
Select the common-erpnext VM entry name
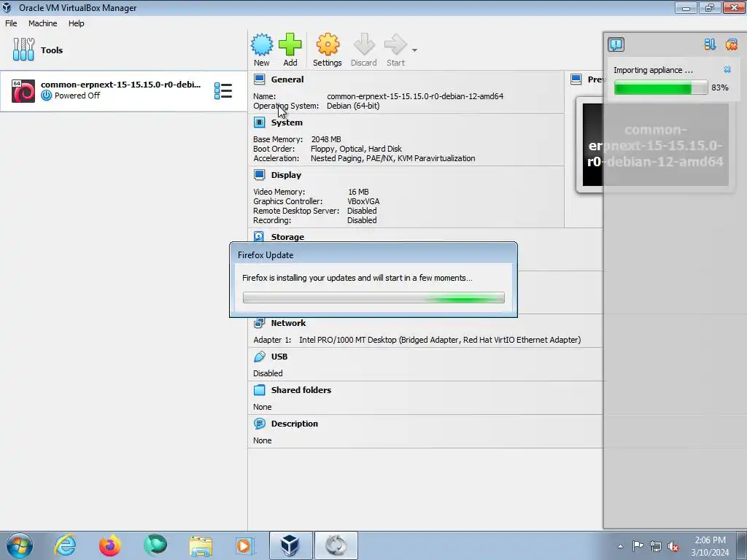pos(120,85)
